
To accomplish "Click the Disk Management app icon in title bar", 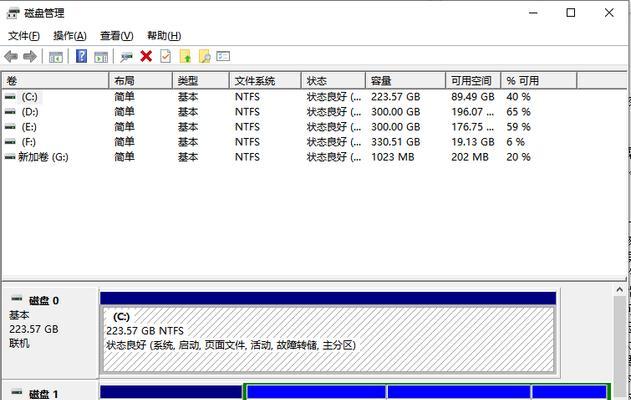I will point(13,13).
